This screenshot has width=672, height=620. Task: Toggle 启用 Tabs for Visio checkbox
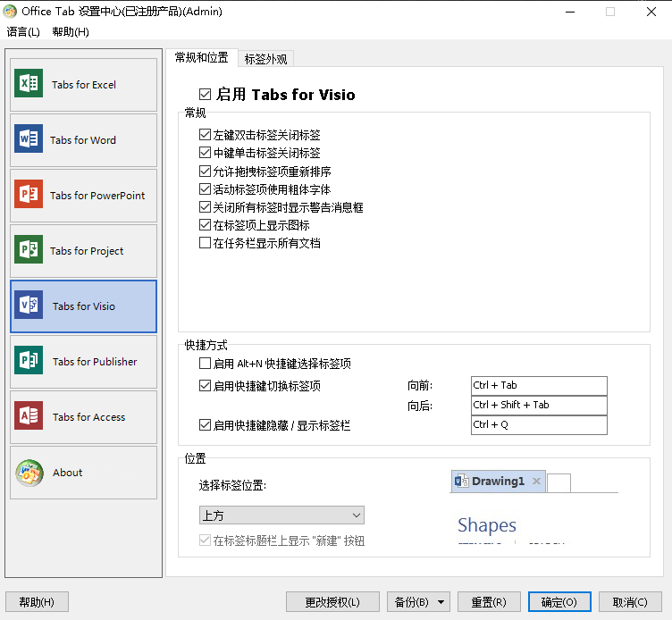[206, 95]
